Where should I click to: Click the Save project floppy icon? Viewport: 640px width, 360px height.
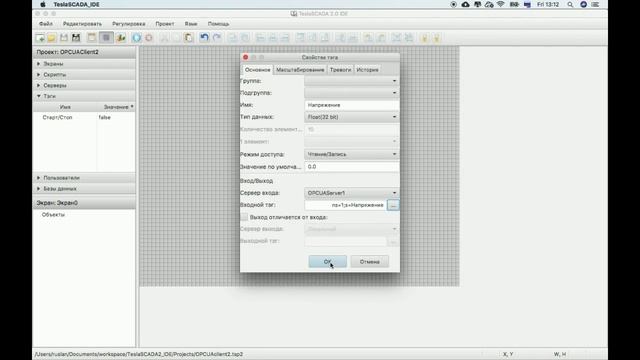pyautogui.click(x=64, y=38)
